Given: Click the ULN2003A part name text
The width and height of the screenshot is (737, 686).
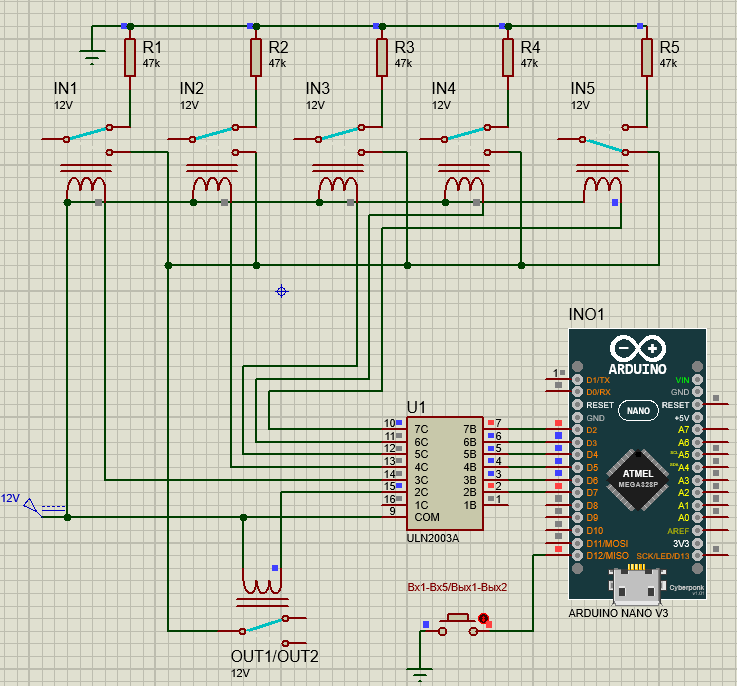Looking at the screenshot, I should point(432,538).
